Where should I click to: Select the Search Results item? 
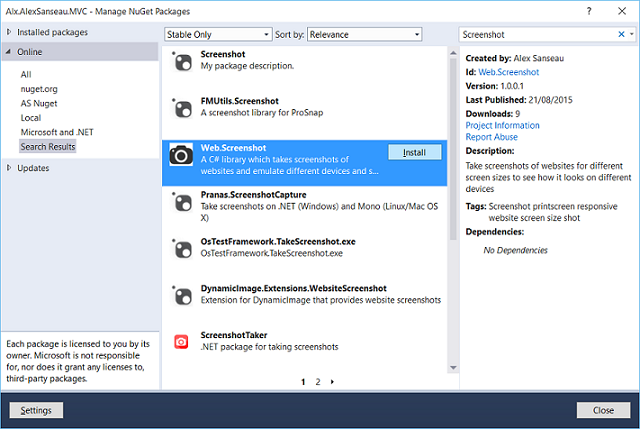tap(48, 146)
